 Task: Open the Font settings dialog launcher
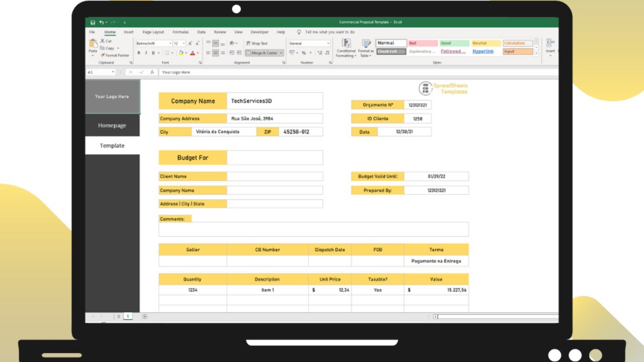click(x=200, y=63)
